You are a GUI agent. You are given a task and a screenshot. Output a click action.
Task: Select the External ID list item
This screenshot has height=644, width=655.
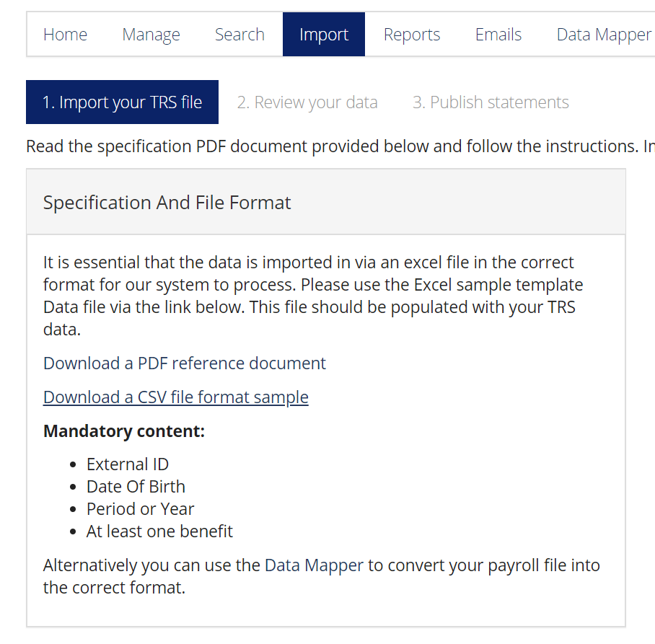point(127,464)
